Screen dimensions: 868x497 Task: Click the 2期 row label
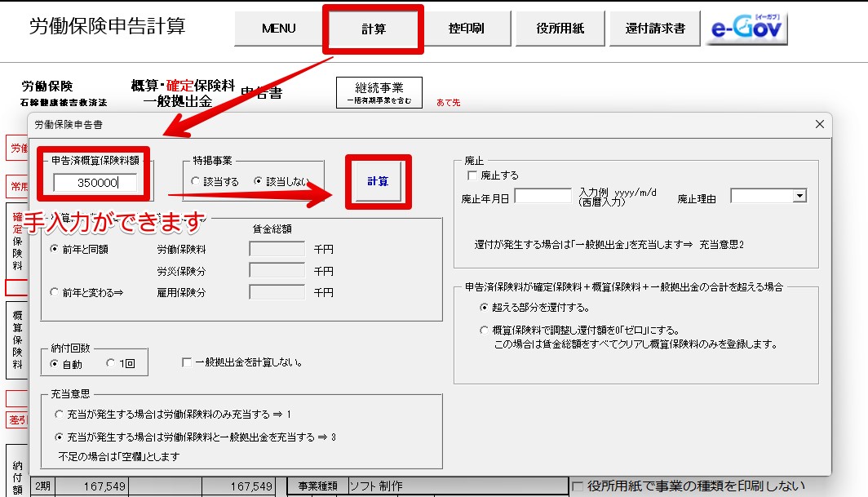42,486
